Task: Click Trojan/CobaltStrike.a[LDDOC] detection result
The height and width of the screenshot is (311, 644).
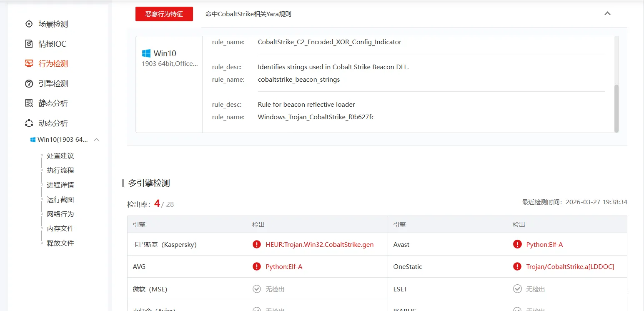Action: pos(570,267)
